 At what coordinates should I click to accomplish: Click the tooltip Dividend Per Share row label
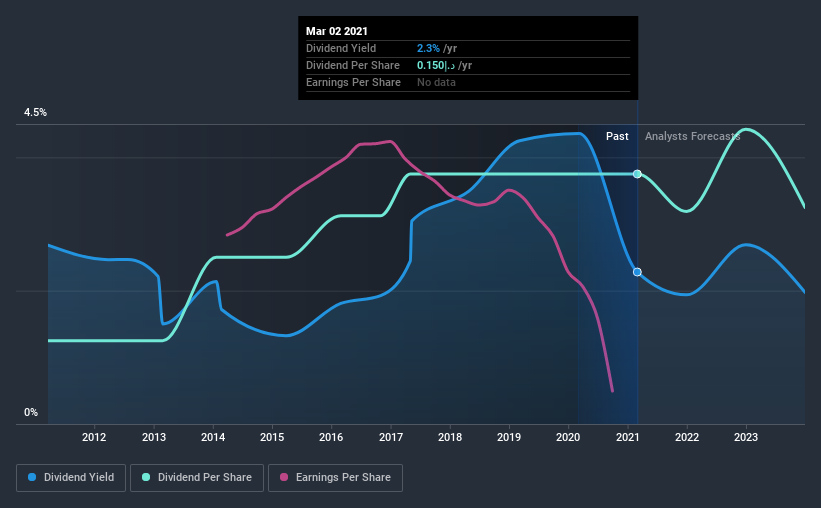[x=353, y=65]
